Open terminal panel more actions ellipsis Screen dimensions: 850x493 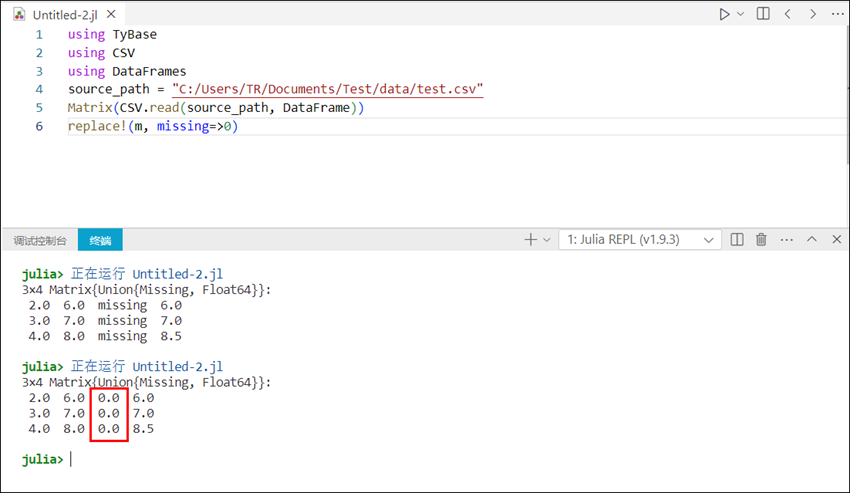click(x=787, y=240)
